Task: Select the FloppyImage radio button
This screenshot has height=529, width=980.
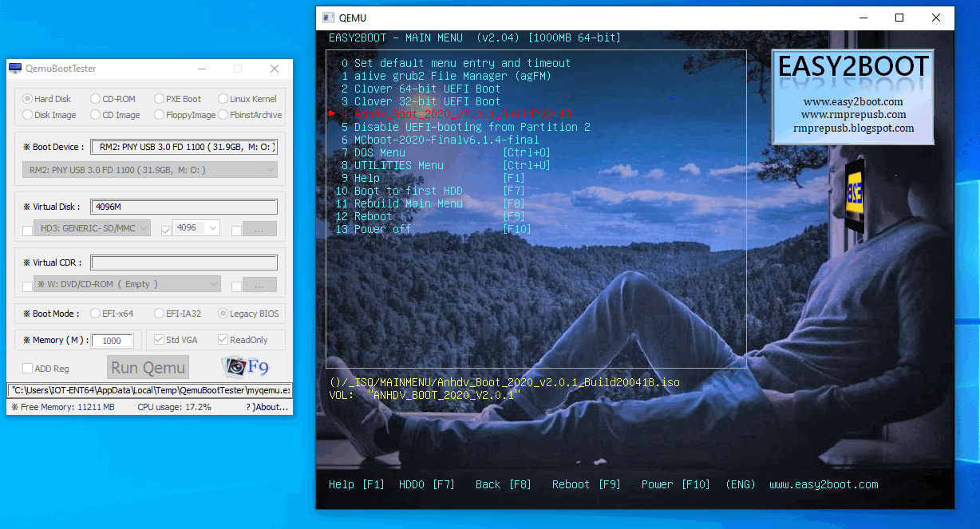Action: (159, 115)
